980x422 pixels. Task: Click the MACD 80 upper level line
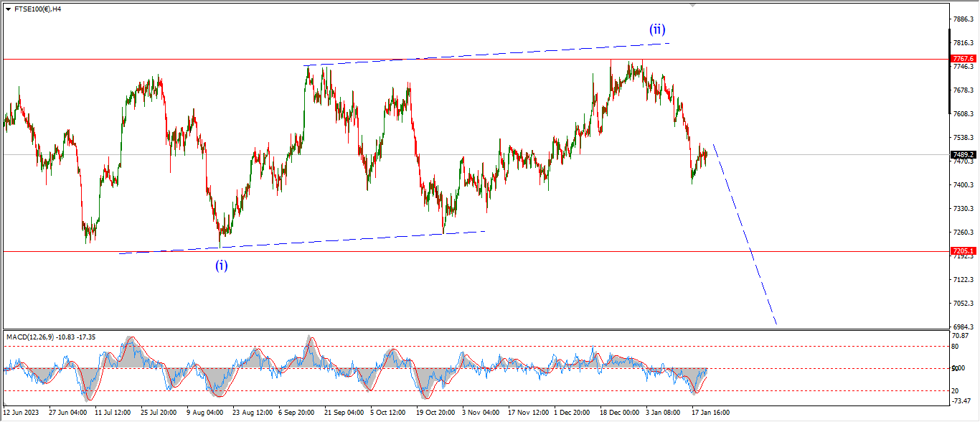[430, 347]
